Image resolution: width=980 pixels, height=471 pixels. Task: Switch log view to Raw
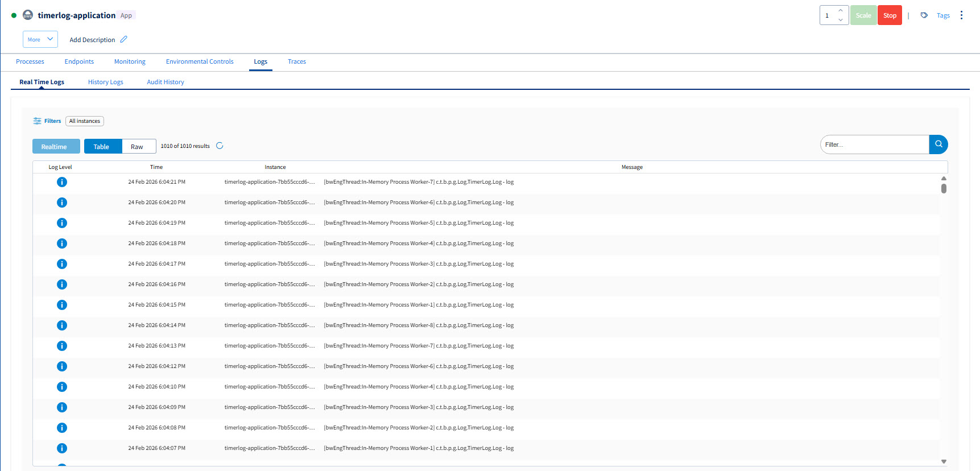138,147
